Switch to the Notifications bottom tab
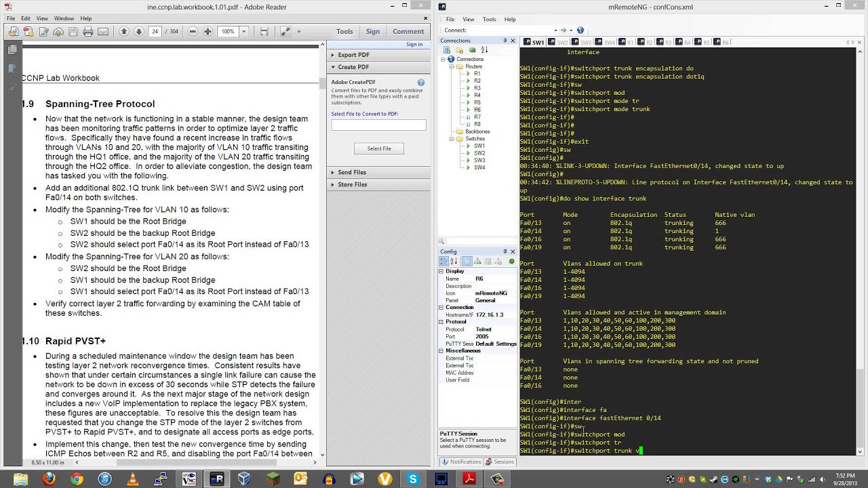Viewport: 868px width, 488px height. [461, 462]
